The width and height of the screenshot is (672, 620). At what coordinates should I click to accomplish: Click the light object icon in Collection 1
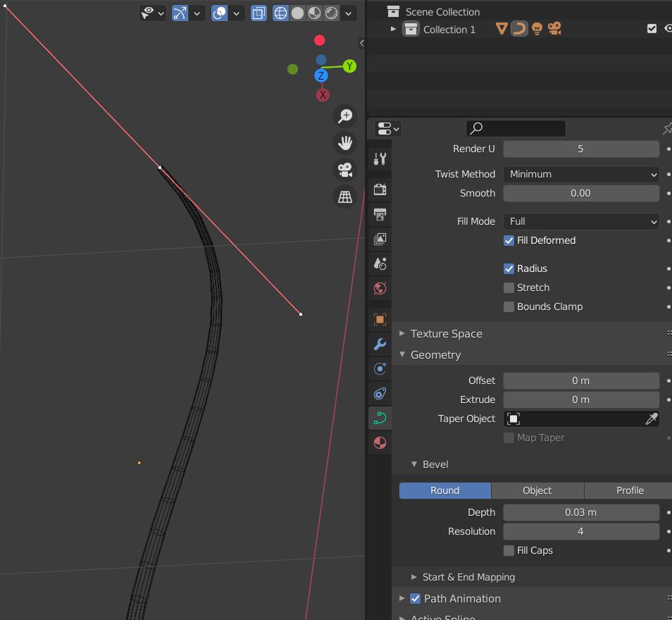click(x=537, y=29)
